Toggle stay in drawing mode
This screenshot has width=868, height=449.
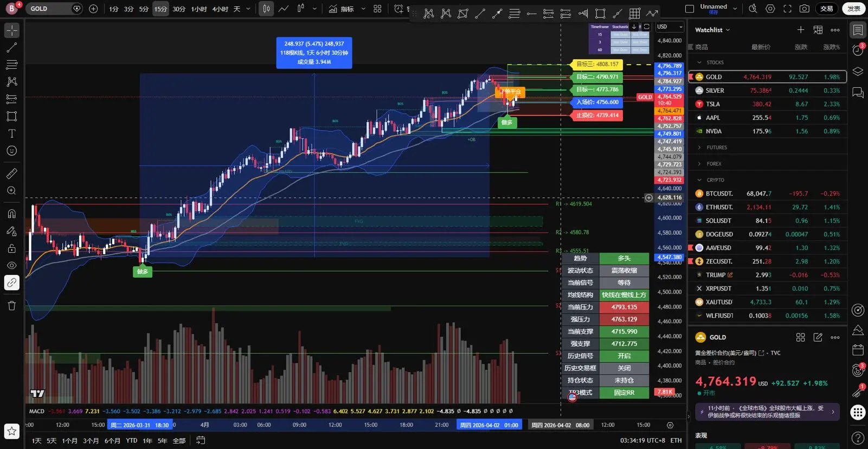(x=11, y=231)
